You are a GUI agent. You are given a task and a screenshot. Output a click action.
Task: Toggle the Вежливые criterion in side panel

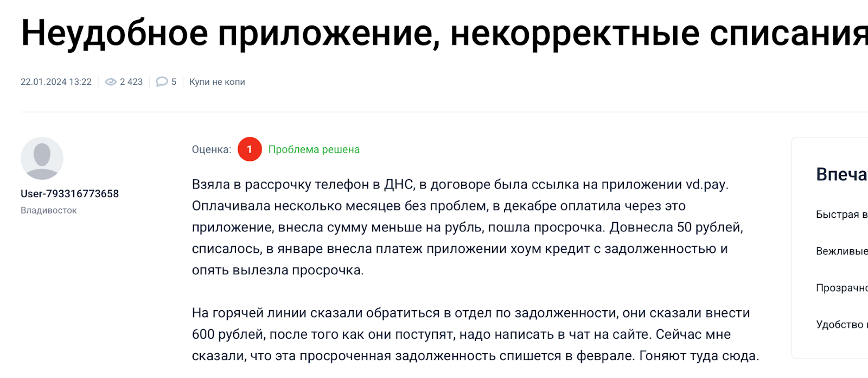point(838,251)
